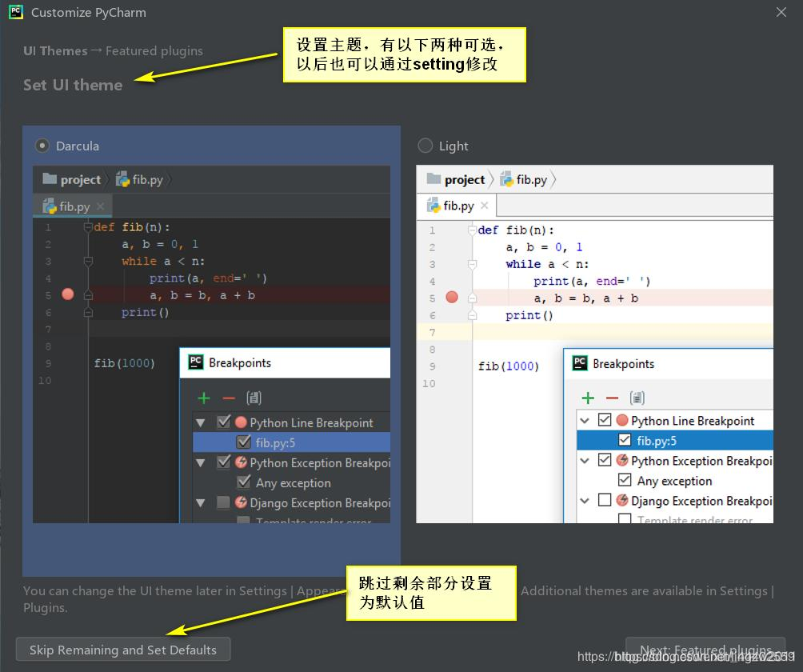Click red line breakpoint icon in Darcula tree

point(241,422)
